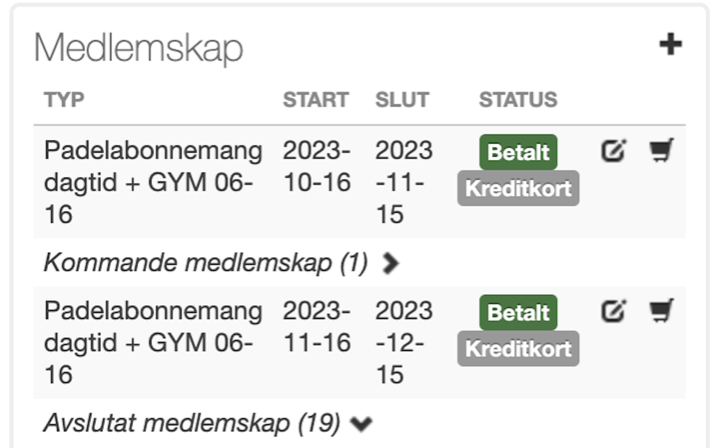Open cart icon for membership starting 2023-11-16
This screenshot has height=448, width=712.
tap(660, 311)
